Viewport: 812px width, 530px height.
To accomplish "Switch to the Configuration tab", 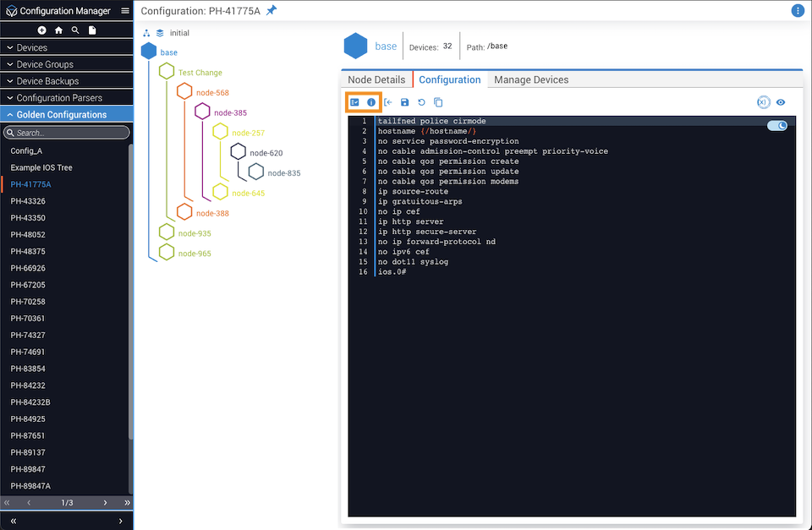I will 449,79.
